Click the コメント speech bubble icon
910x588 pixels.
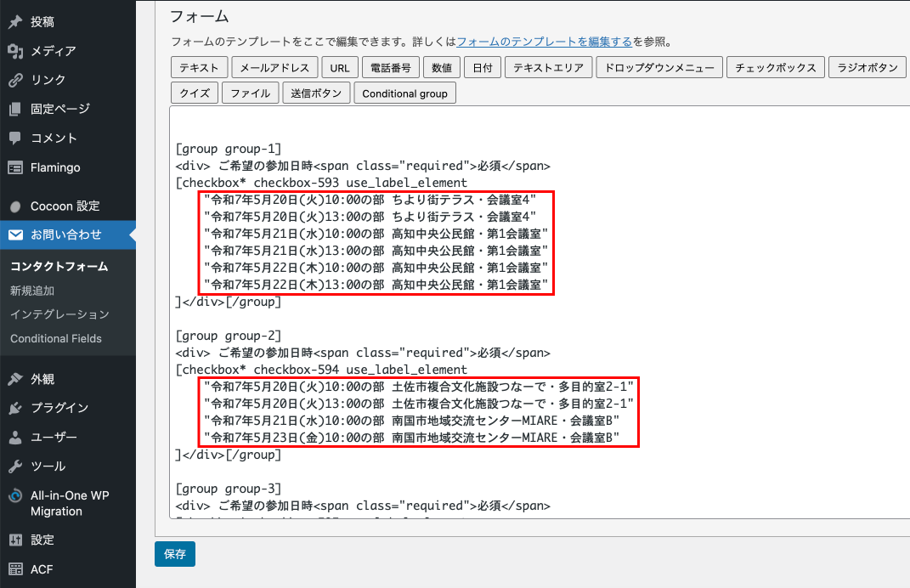click(x=15, y=138)
